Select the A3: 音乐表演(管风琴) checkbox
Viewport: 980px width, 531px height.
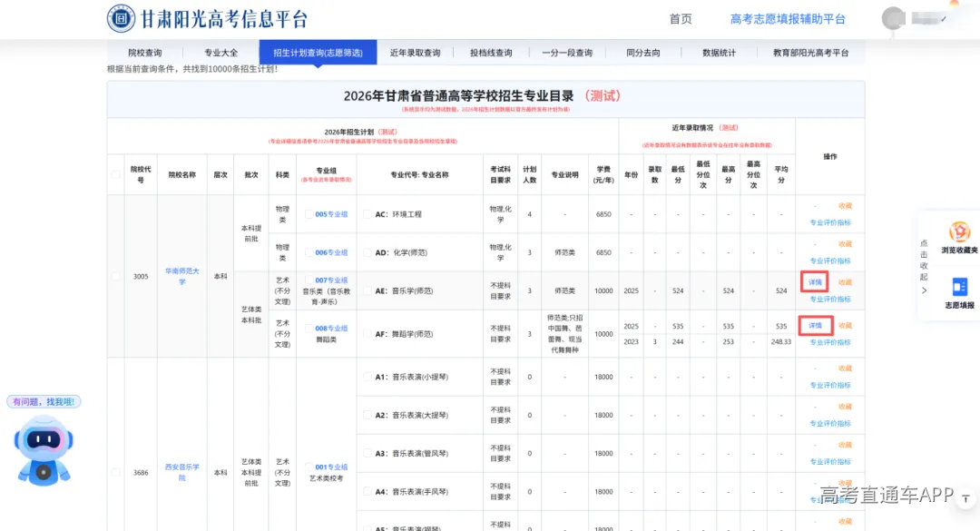[x=367, y=454]
